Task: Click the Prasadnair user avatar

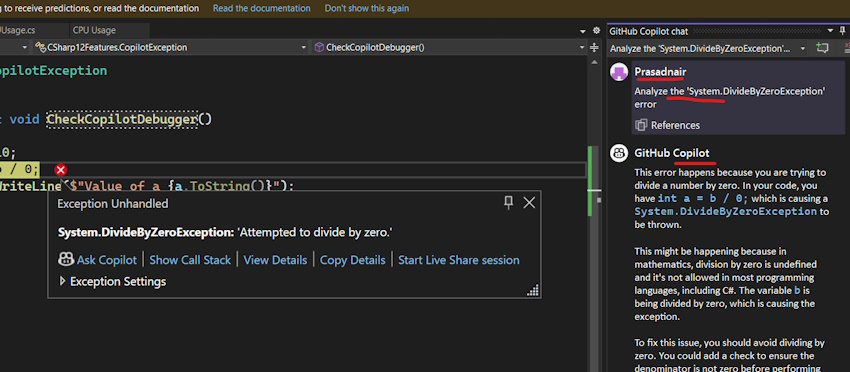Action: 619,72
